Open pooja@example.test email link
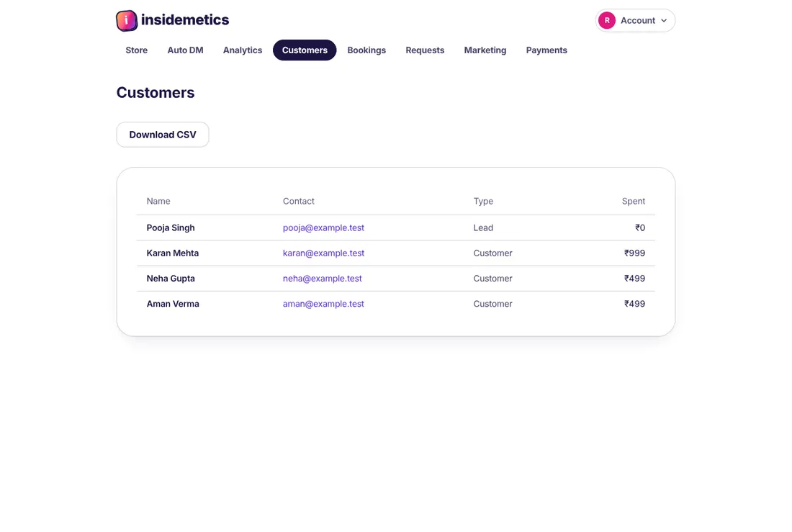 (x=323, y=228)
